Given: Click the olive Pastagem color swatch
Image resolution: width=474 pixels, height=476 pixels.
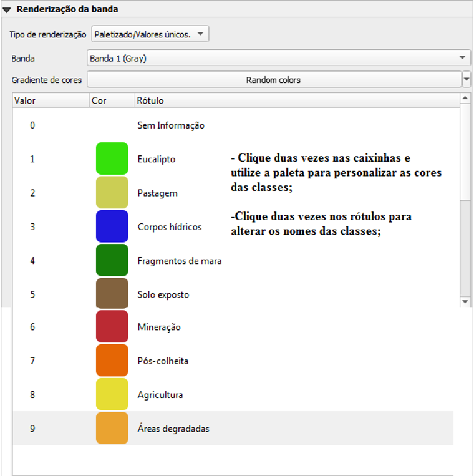Looking at the screenshot, I should (x=112, y=193).
